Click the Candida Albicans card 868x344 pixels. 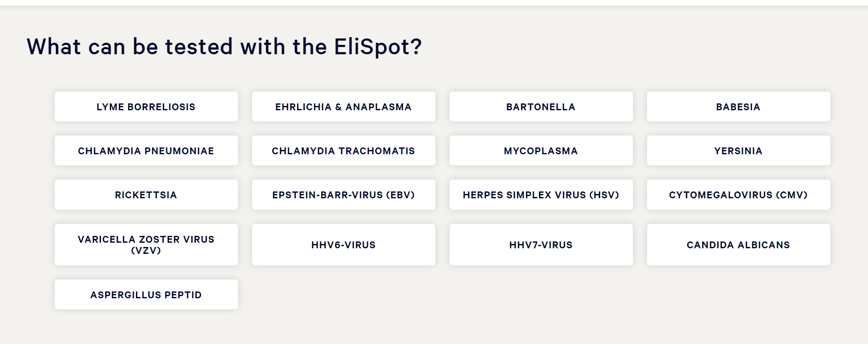point(739,244)
